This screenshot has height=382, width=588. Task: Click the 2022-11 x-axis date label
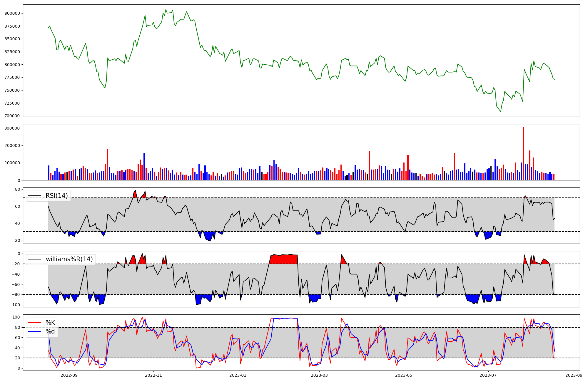153,375
